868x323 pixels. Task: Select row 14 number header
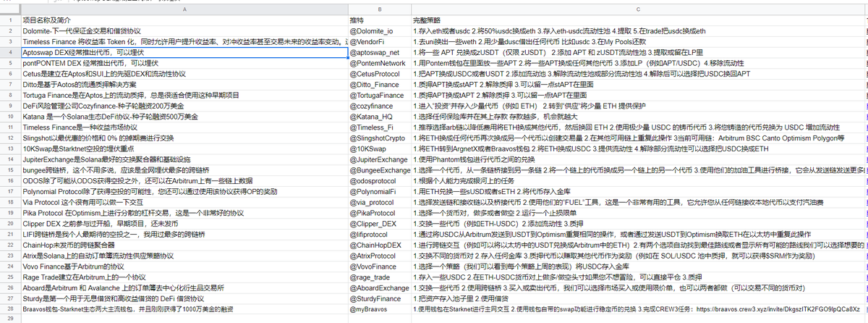pyautogui.click(x=10, y=159)
